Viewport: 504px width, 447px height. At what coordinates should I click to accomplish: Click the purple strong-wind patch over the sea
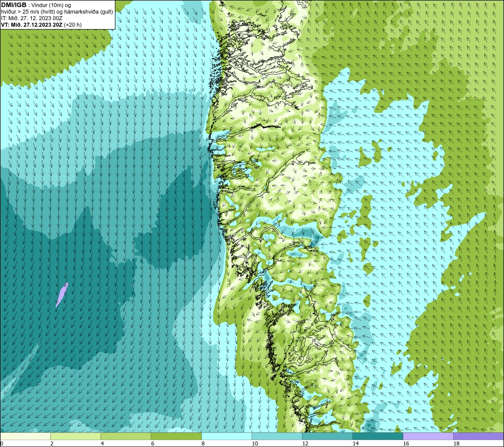click(x=61, y=295)
